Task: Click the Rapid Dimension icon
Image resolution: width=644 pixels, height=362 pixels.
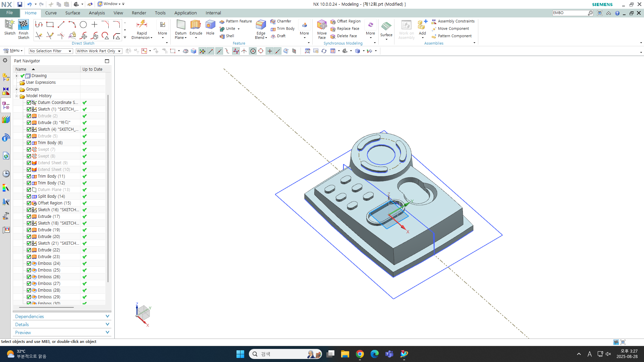Action: [142, 25]
